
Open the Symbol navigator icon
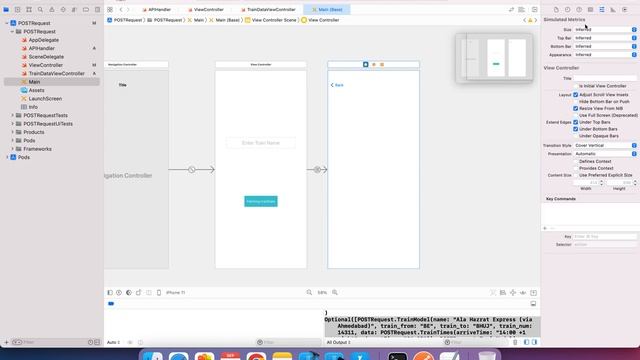(29, 9)
